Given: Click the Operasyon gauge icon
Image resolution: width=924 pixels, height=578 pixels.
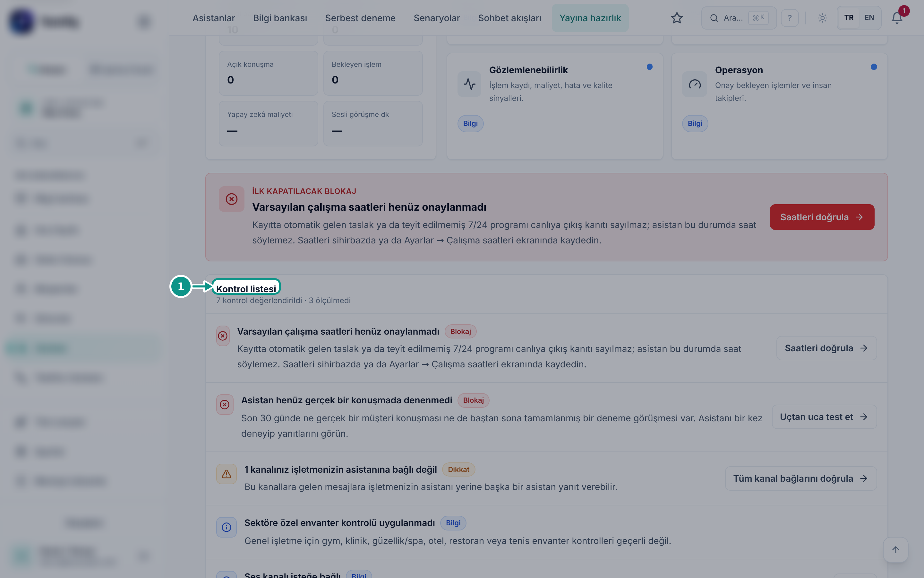Looking at the screenshot, I should [x=694, y=84].
